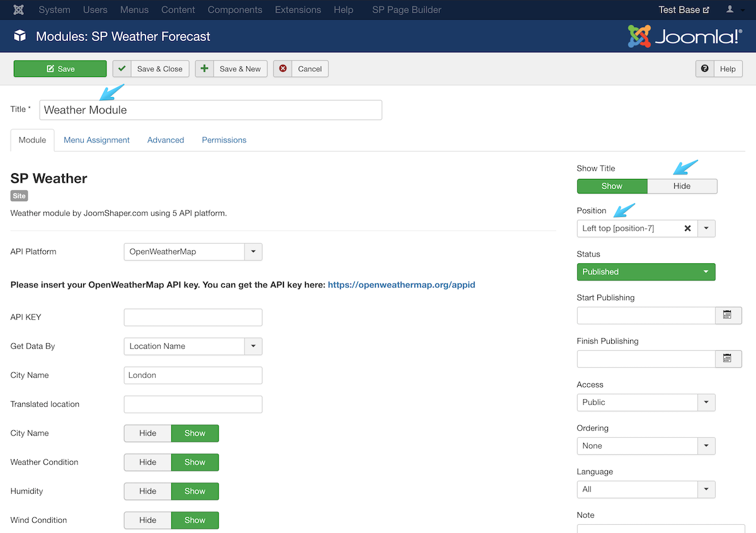Set Weather Condition to Show
The width and height of the screenshot is (756, 533).
click(195, 462)
